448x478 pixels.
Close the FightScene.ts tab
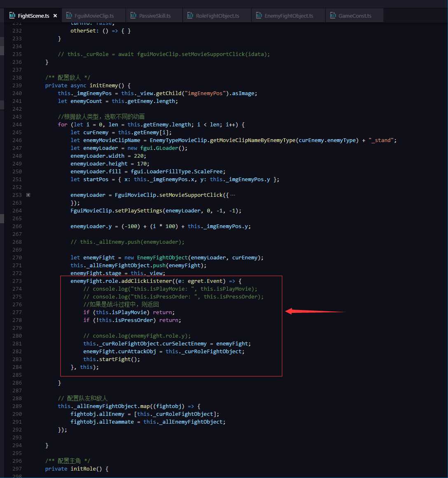click(55, 16)
